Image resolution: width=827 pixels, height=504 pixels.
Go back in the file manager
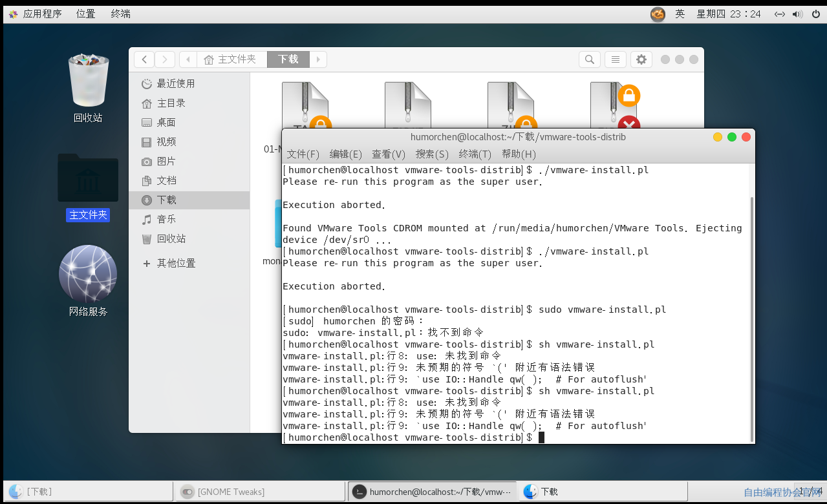[144, 59]
